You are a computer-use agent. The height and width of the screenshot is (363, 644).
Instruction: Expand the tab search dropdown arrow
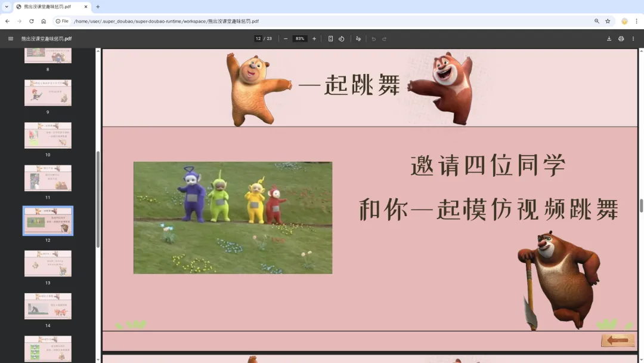pyautogui.click(x=7, y=7)
